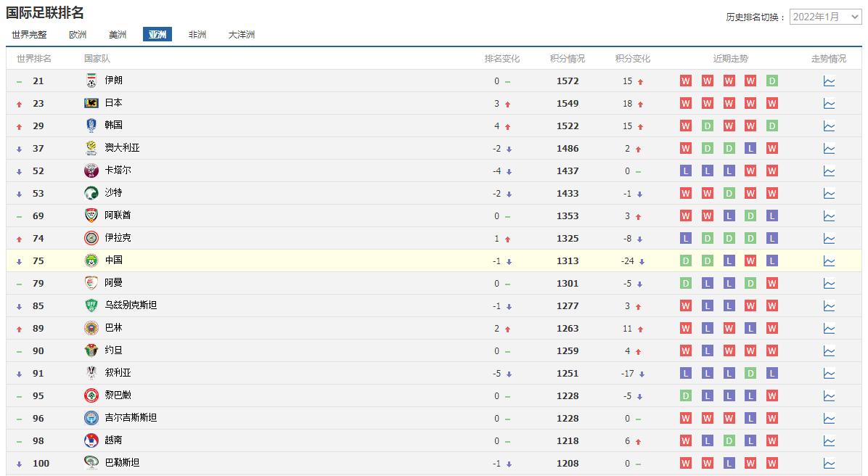Open the historical ranking dropdown showing 2022年1月

click(825, 17)
